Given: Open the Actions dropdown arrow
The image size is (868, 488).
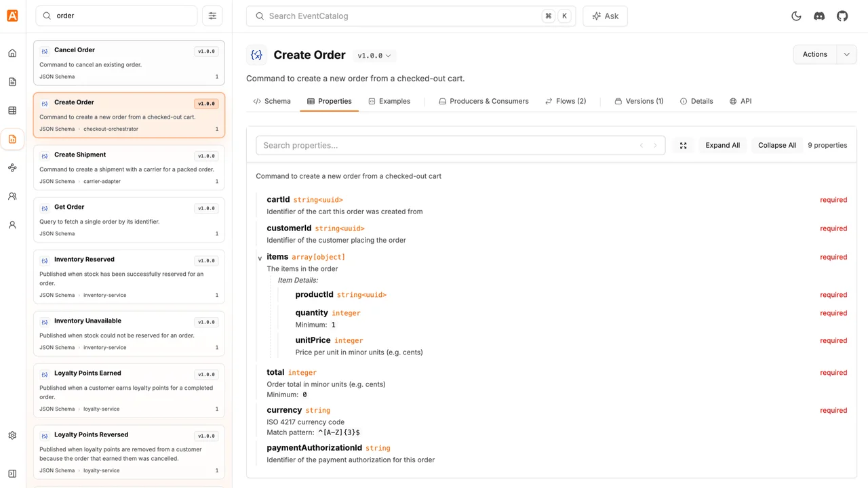Looking at the screenshot, I should coord(847,55).
